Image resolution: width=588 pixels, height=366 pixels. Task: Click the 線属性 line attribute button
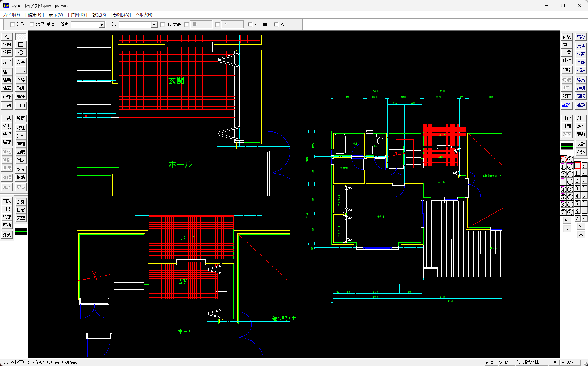pos(567,106)
